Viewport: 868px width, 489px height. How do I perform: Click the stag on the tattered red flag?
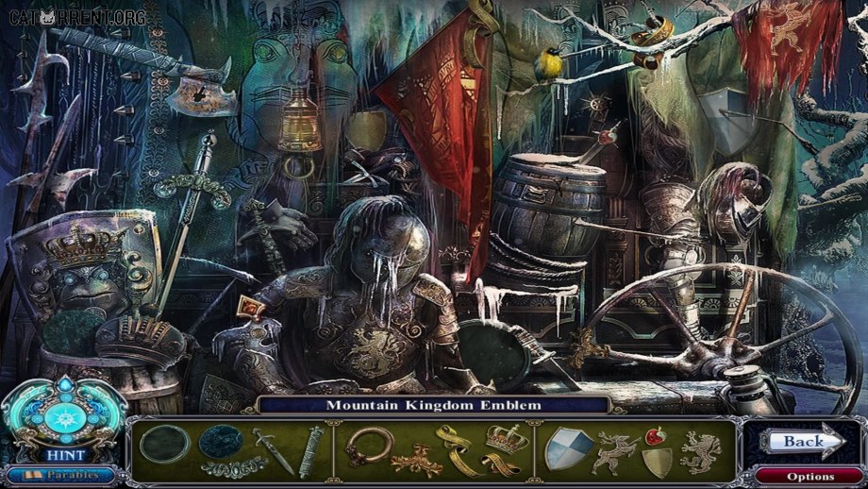790,28
